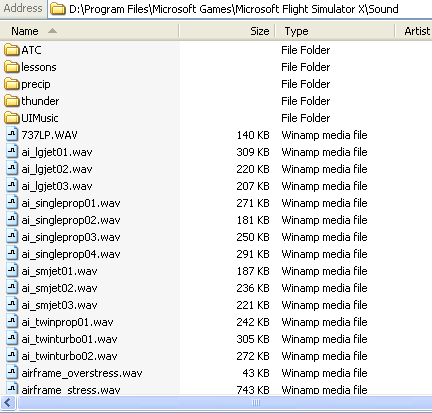The image size is (432, 413).
Task: Sort files by the Type column header
Action: tap(335, 31)
